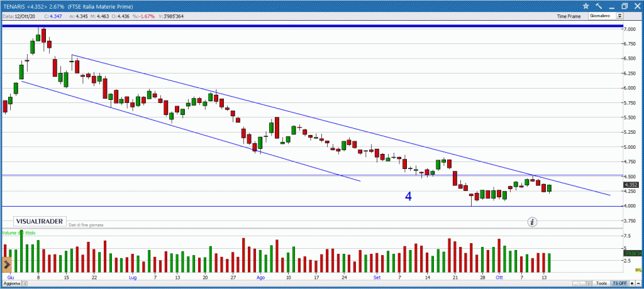Screen dimensions: 644x289
Task: Click the 'Time Frame' label
Action: click(569, 16)
